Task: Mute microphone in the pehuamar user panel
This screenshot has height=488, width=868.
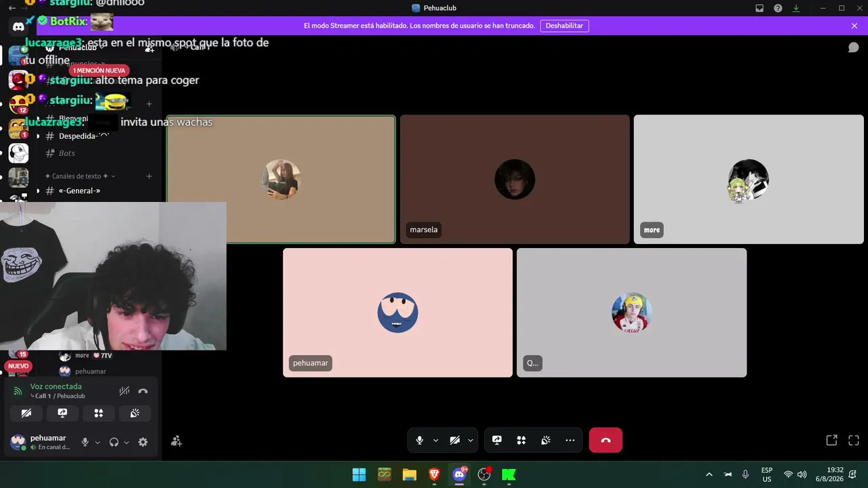Action: [x=85, y=442]
